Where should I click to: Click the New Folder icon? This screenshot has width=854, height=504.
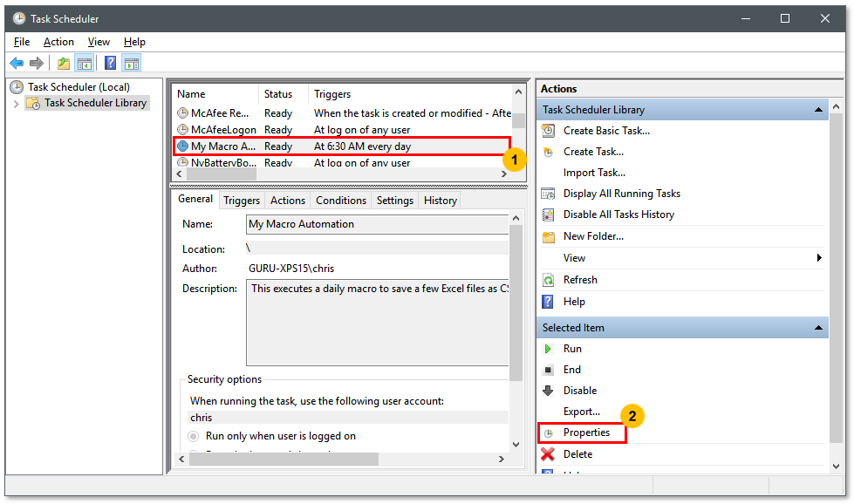pyautogui.click(x=548, y=235)
